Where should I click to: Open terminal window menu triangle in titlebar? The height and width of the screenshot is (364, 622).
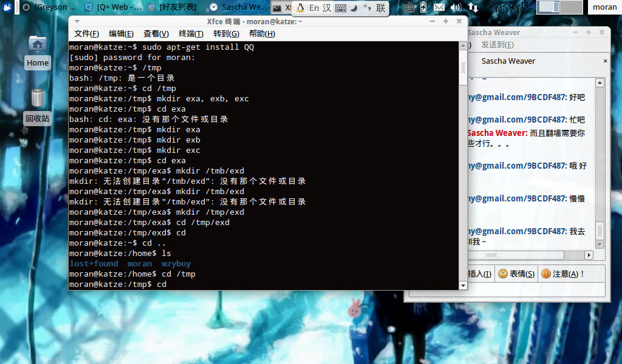click(77, 21)
